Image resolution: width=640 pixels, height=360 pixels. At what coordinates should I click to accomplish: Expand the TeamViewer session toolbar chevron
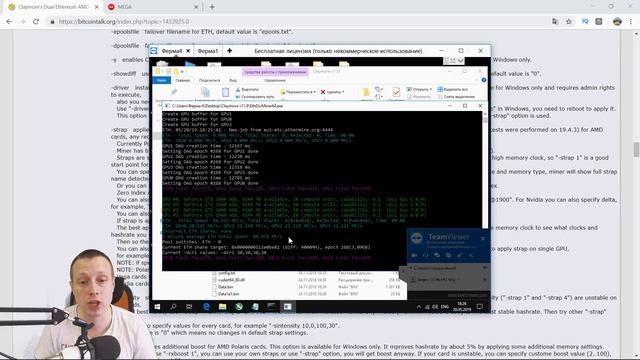coord(460,61)
